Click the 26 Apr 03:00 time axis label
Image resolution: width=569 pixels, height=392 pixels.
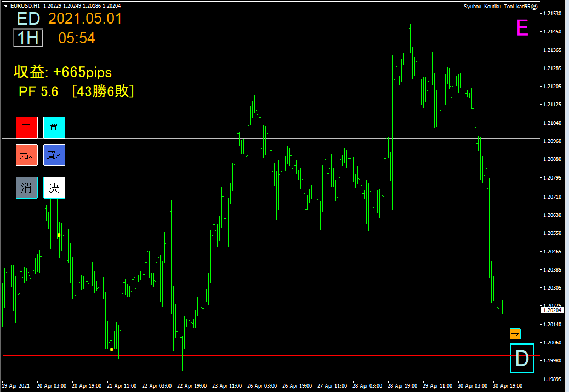262,386
